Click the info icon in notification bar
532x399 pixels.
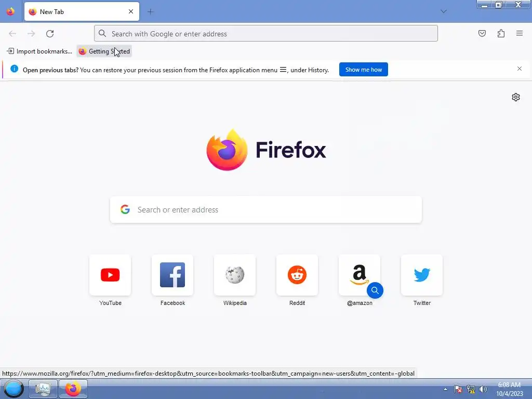[14, 69]
